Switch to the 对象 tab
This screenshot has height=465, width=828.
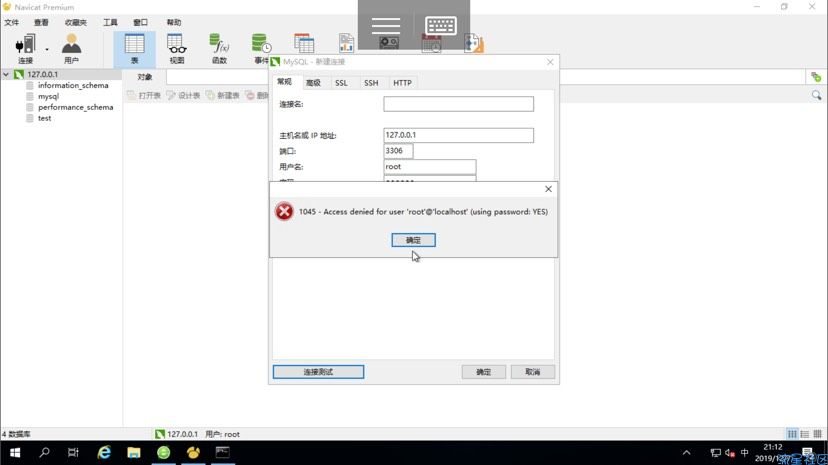click(x=145, y=77)
